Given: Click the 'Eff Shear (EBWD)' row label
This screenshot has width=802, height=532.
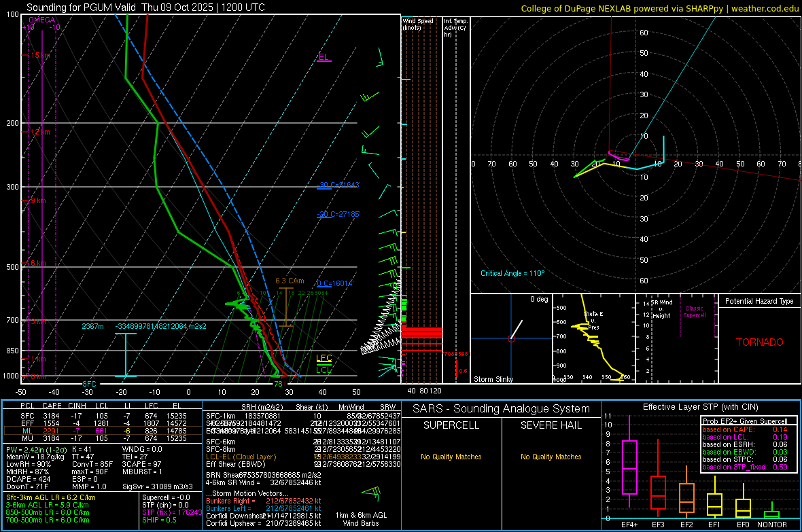Looking at the screenshot, I should (x=236, y=465).
